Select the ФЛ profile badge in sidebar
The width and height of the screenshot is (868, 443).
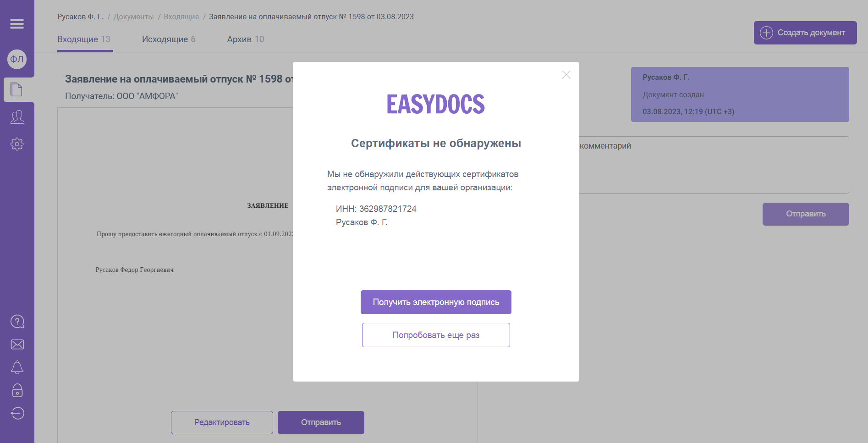pos(17,59)
